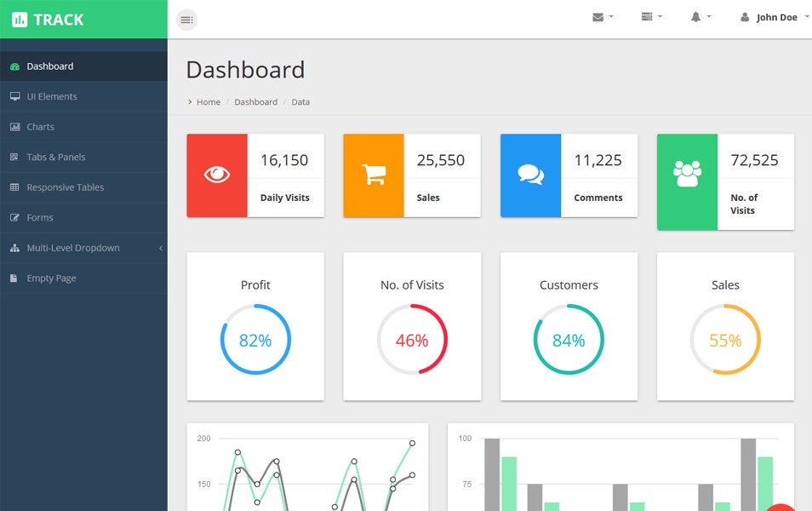Viewport: 812px width, 511px height.
Task: Click the Comments card label
Action: pyautogui.click(x=598, y=198)
